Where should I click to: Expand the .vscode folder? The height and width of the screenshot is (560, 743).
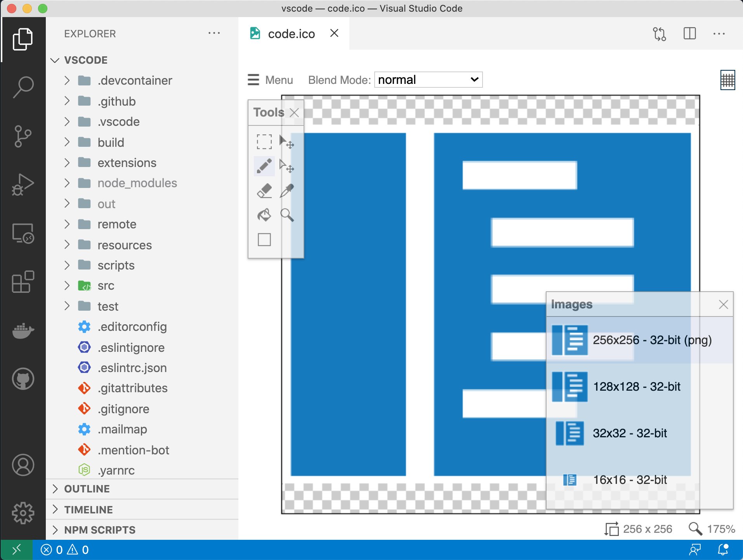[x=142, y=122]
